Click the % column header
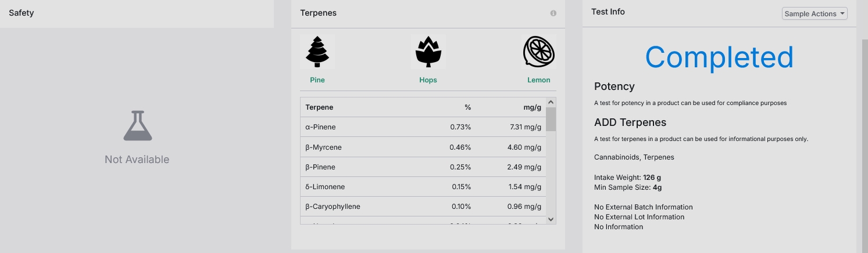868x253 pixels. pyautogui.click(x=467, y=107)
